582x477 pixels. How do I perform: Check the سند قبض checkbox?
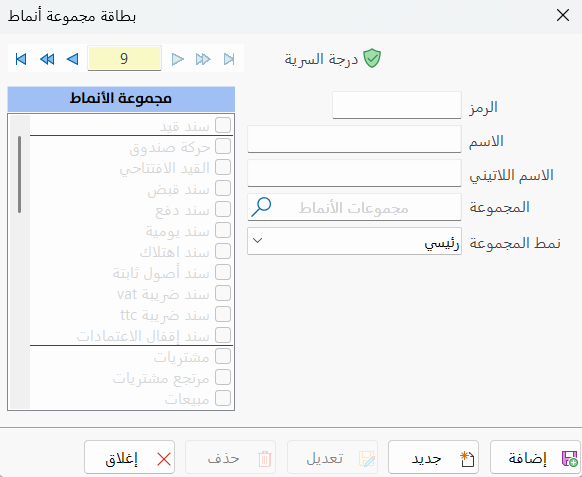[x=223, y=188]
